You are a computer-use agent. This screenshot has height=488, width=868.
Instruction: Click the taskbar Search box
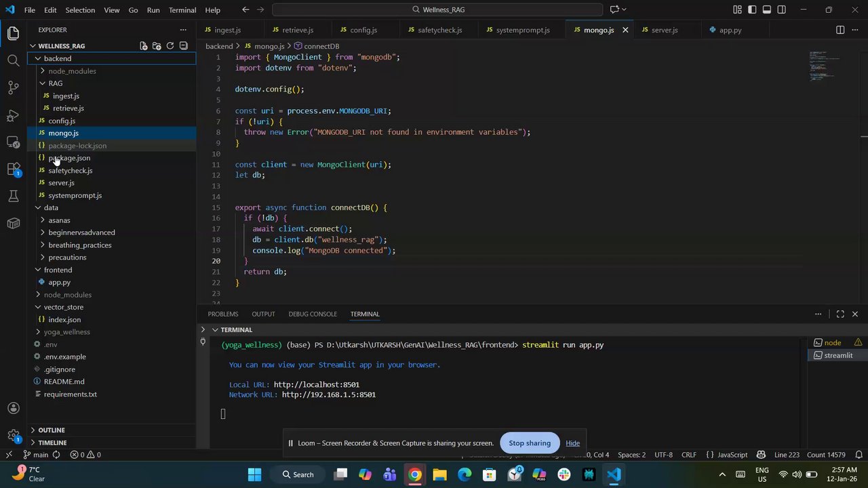pyautogui.click(x=298, y=474)
